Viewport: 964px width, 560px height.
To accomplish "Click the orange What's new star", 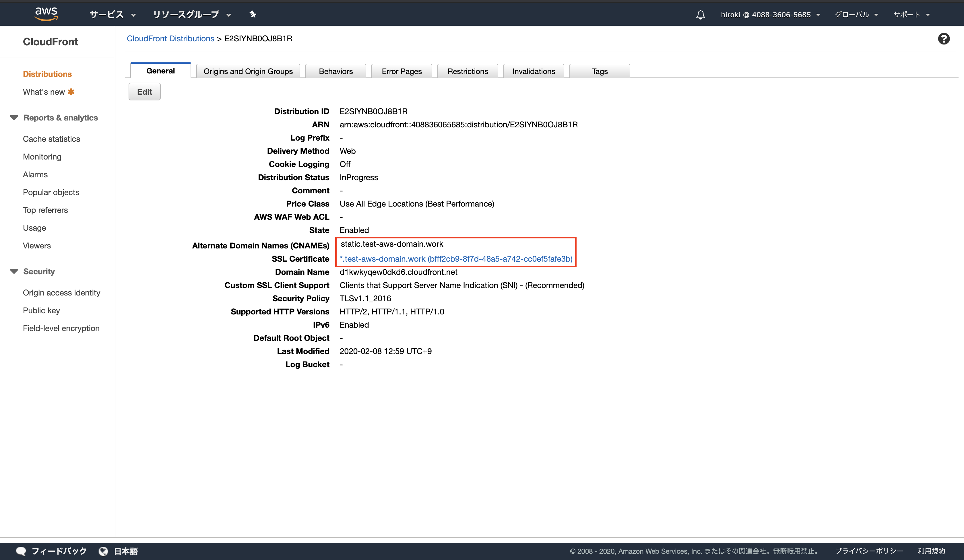I will (71, 92).
